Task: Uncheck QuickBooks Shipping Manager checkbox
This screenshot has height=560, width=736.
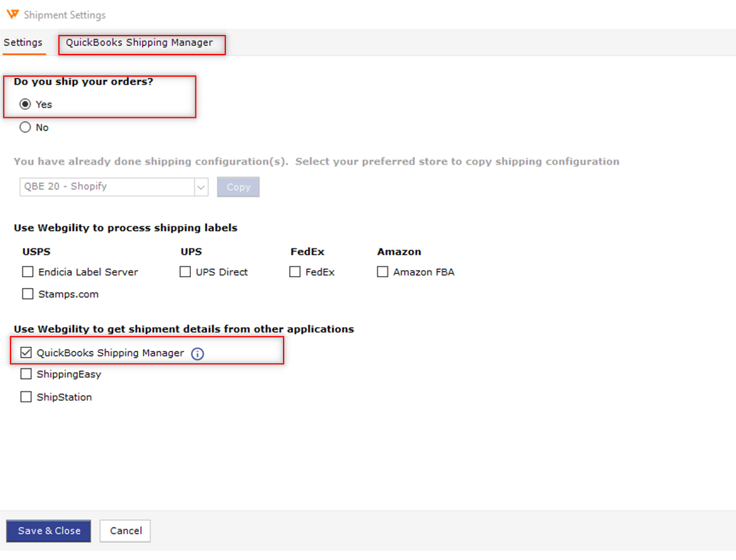Action: (26, 352)
